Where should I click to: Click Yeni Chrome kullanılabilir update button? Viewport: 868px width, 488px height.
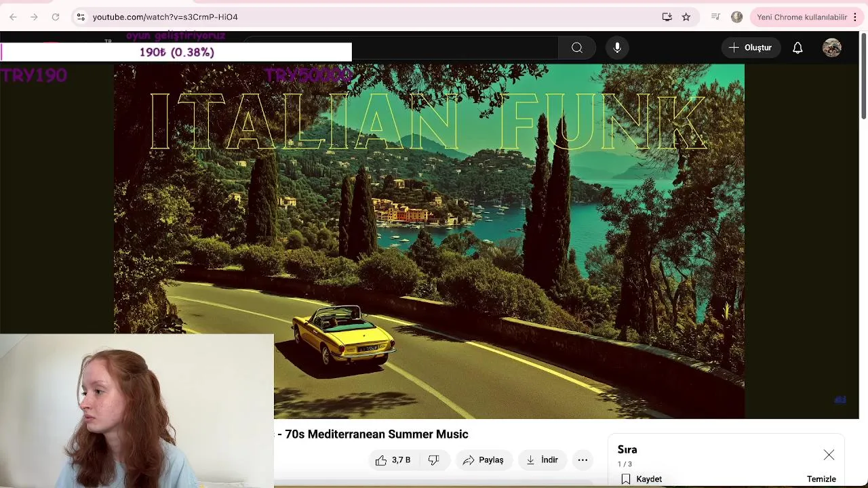point(802,17)
